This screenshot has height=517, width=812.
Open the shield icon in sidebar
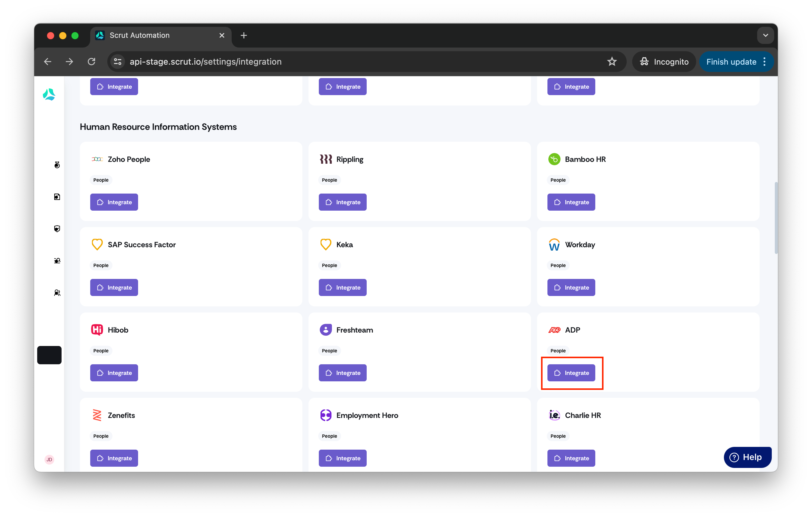click(x=57, y=229)
